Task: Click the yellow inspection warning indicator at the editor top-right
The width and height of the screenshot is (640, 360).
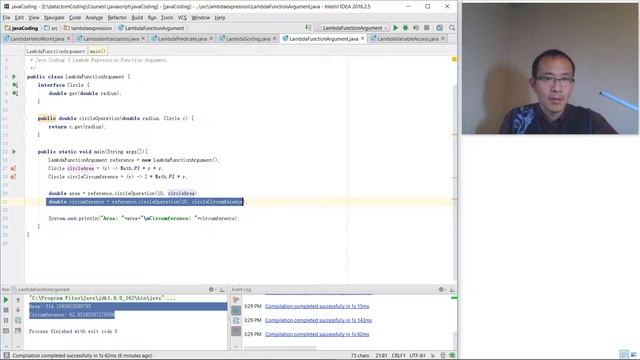Action: 454,60
